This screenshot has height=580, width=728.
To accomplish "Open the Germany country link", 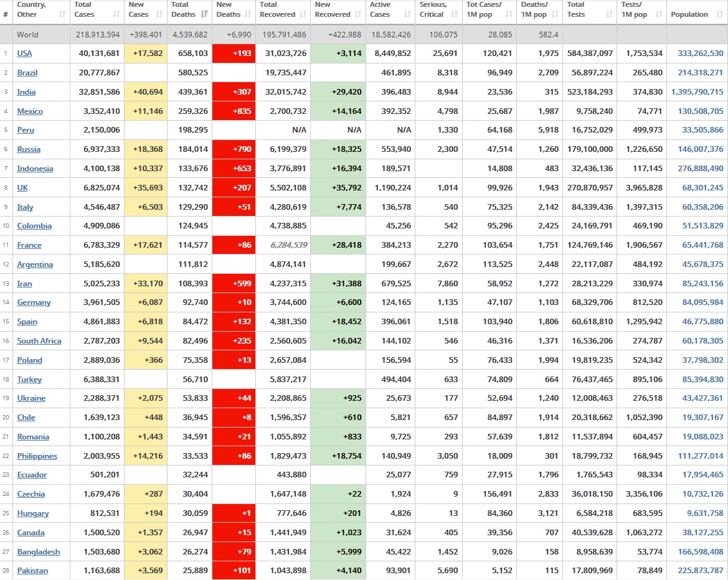I will pyautogui.click(x=34, y=302).
